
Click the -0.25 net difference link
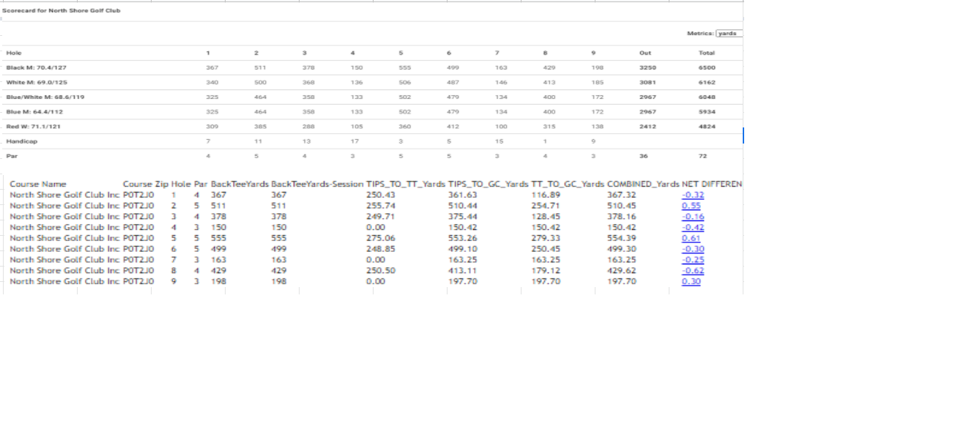(693, 260)
